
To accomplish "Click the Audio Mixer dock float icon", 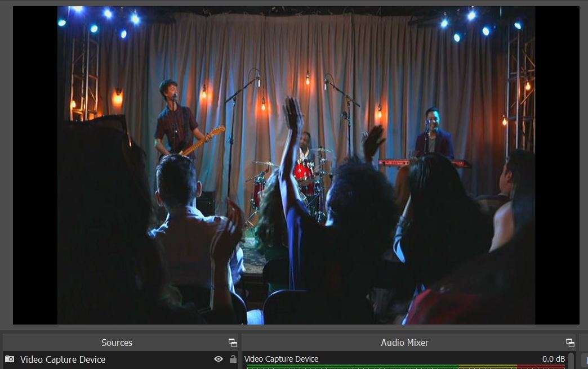I will click(x=570, y=343).
